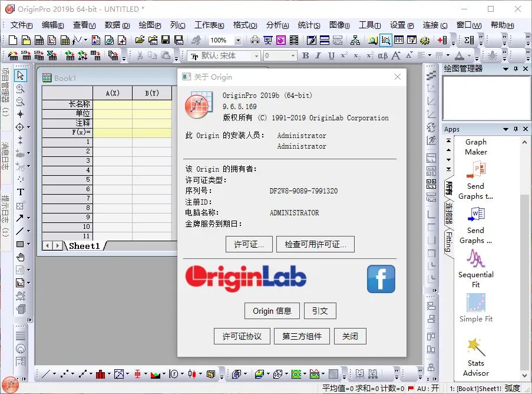
Task: Click the Open file folder icon
Action: (140, 41)
